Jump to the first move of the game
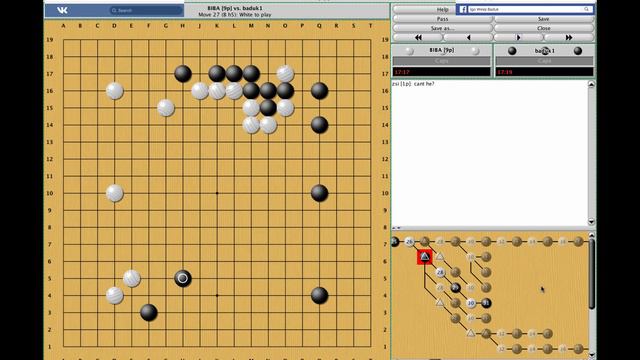The image size is (640, 360). tap(418, 38)
